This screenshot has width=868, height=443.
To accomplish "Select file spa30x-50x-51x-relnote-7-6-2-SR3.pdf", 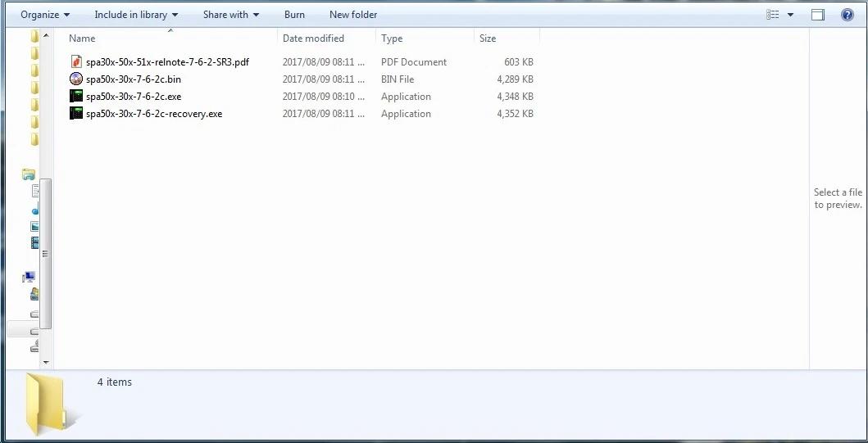I will (x=167, y=62).
